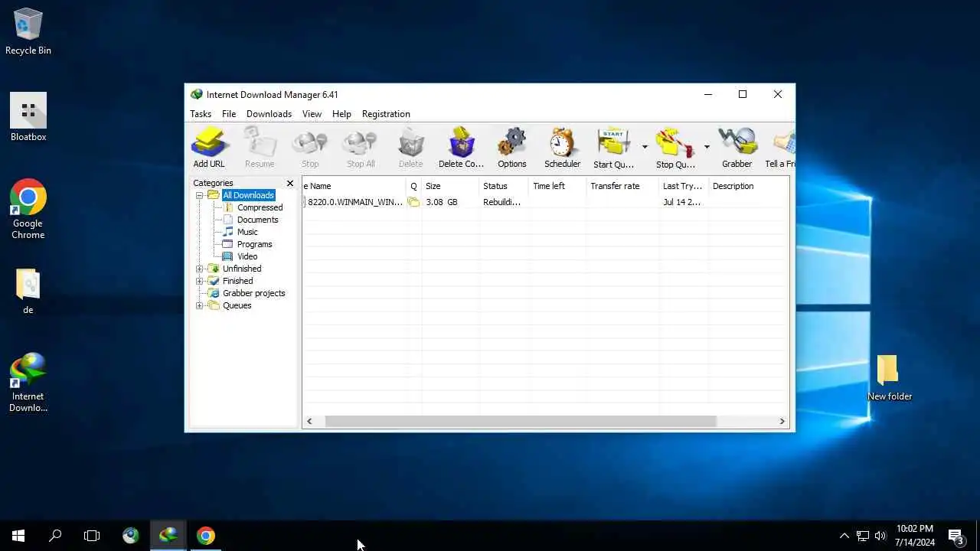
Task: Click the Start Queue toolbar icon
Action: 613,148
